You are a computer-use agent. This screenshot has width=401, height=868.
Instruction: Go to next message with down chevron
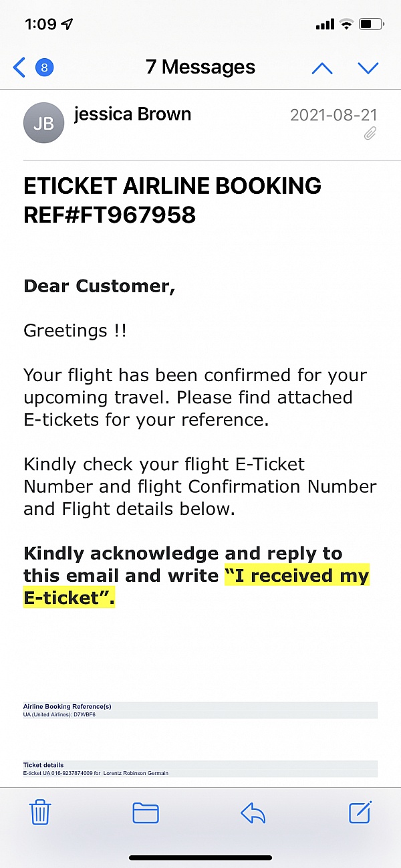(x=368, y=68)
